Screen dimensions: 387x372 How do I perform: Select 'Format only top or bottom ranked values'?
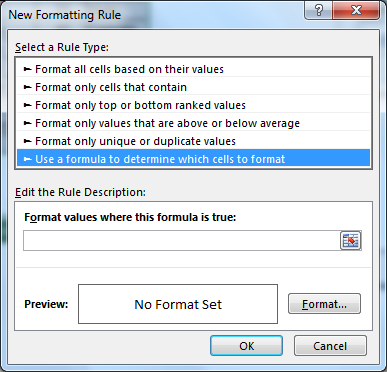pos(193,105)
